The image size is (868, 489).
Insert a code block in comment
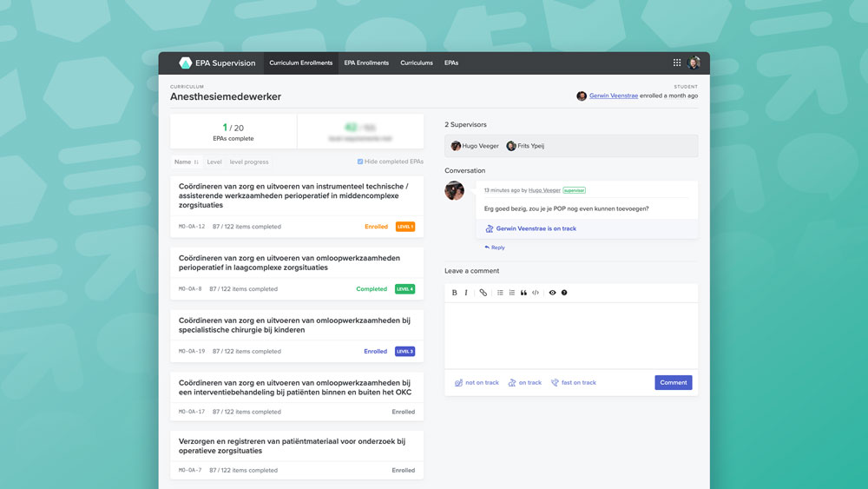pos(536,293)
